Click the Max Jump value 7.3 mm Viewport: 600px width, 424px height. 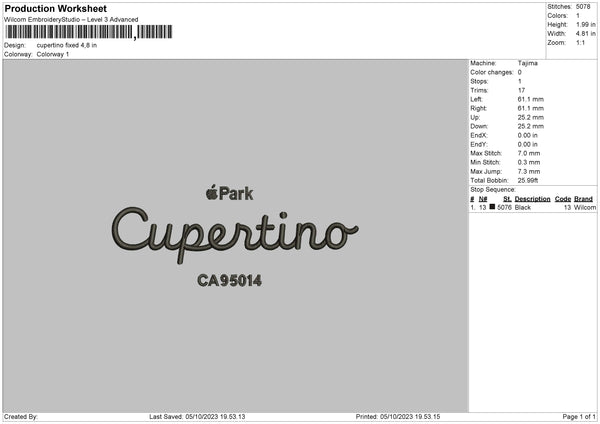529,172
